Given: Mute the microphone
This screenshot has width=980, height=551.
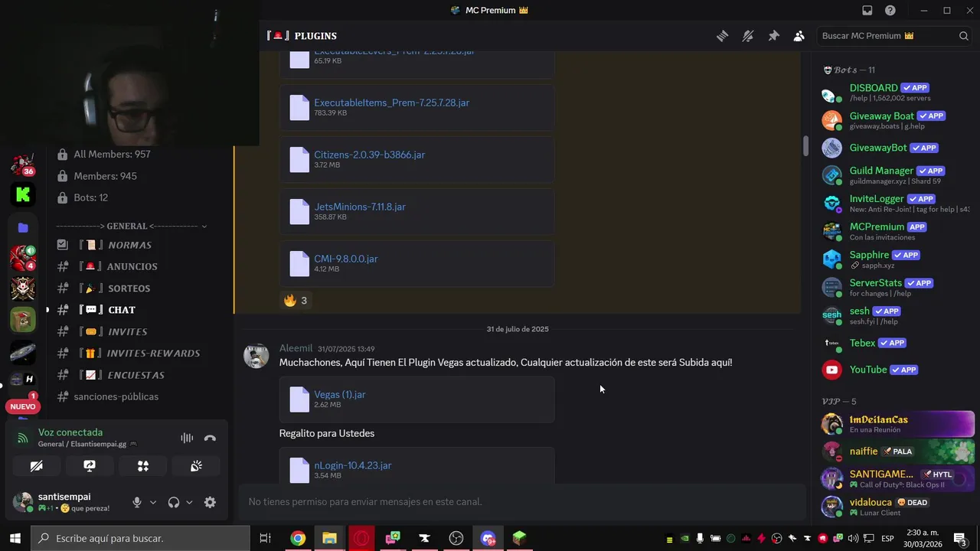Looking at the screenshot, I should [x=137, y=502].
